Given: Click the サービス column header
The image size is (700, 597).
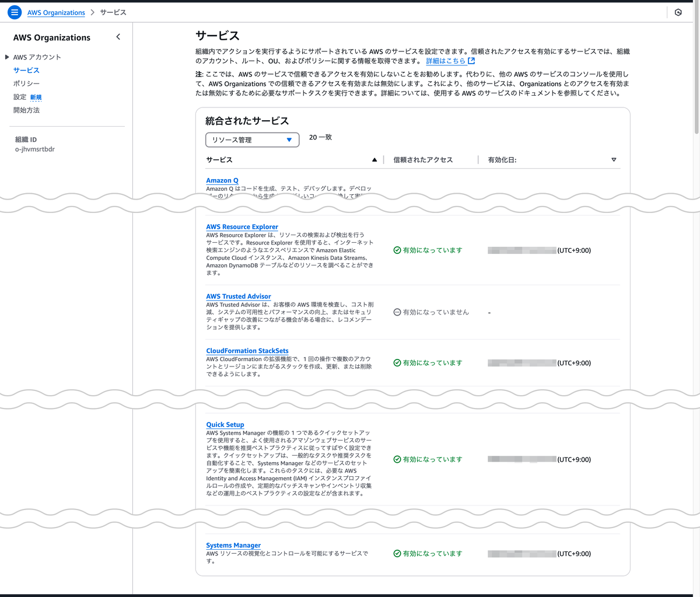Looking at the screenshot, I should [x=219, y=160].
